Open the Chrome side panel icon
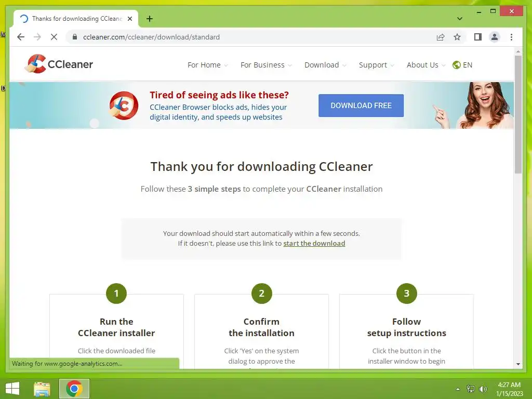 tap(478, 37)
